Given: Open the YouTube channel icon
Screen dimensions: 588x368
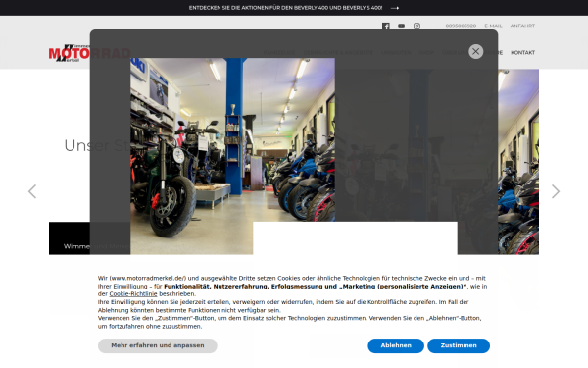Looking at the screenshot, I should coord(401,26).
